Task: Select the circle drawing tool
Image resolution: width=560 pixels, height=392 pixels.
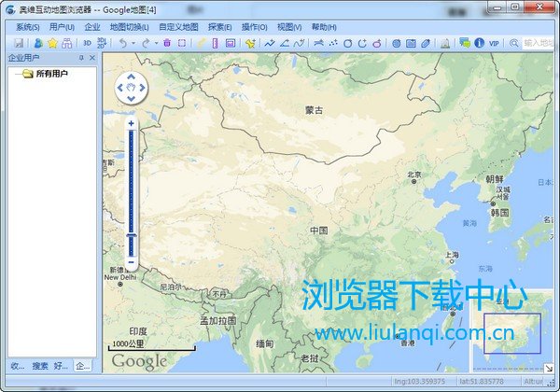Action: pos(347,44)
